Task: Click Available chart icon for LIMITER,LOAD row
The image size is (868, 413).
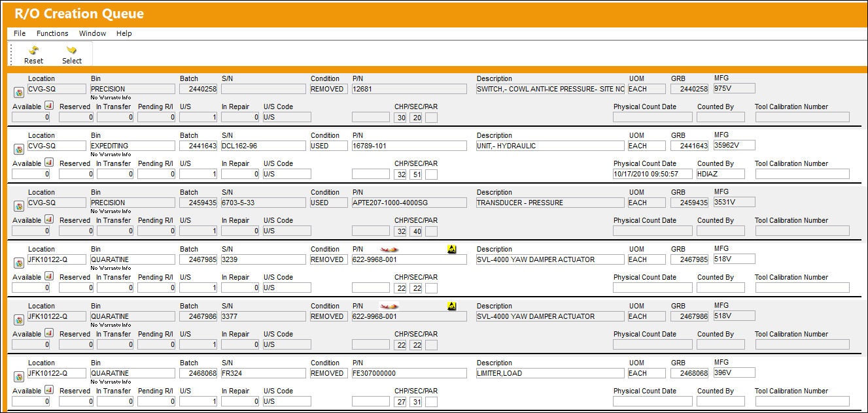Action: pyautogui.click(x=49, y=390)
